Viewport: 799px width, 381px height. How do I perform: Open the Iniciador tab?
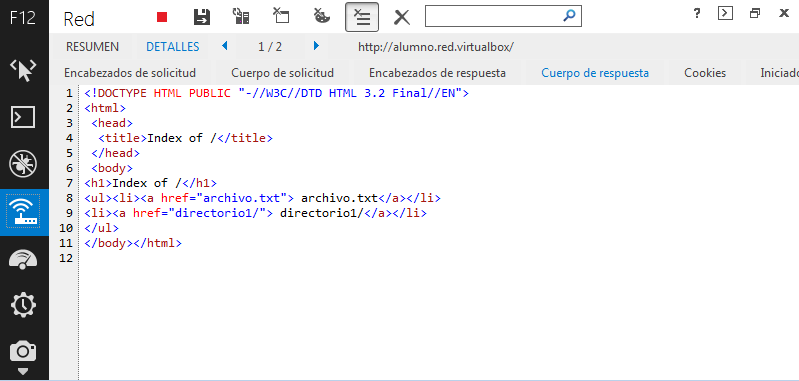(779, 73)
